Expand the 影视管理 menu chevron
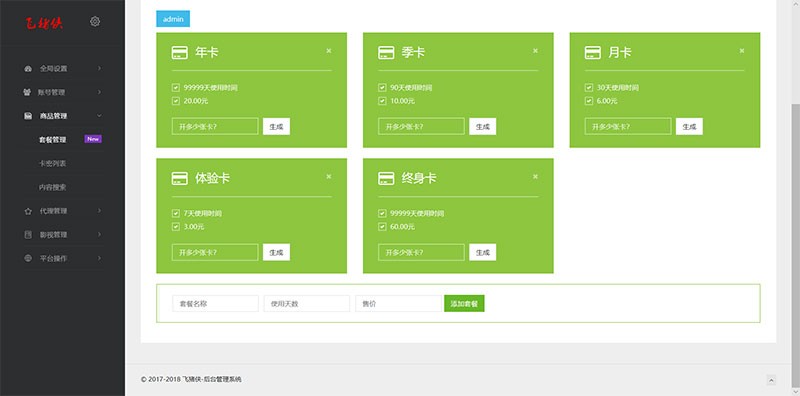 pos(99,235)
